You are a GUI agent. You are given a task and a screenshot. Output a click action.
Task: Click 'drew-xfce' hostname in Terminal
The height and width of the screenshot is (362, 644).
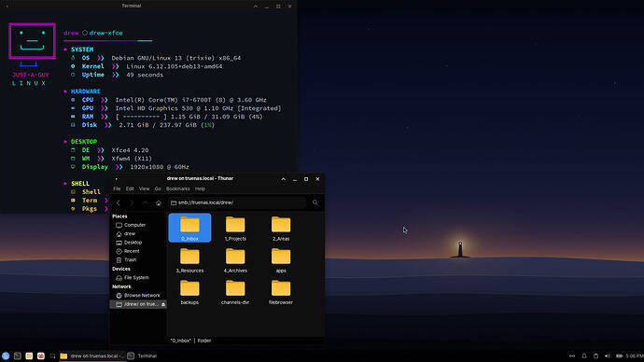click(x=106, y=33)
